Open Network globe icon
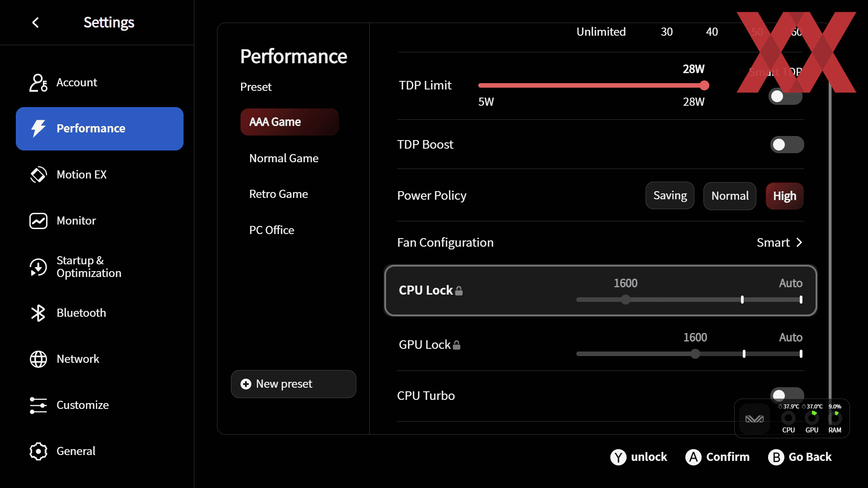The height and width of the screenshot is (488, 868). point(38,359)
